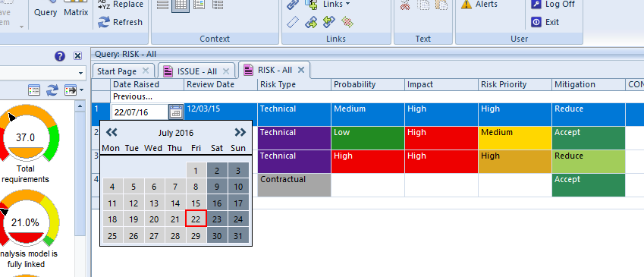644x277 pixels.
Task: Click the Mitigation column header
Action: click(589, 84)
